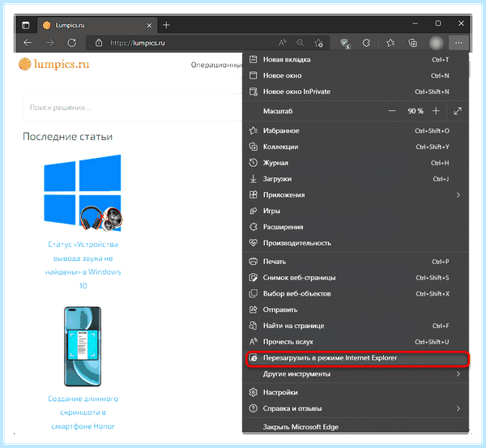Open Загрузки downloads entry
The height and width of the screenshot is (448, 486).
click(x=356, y=179)
